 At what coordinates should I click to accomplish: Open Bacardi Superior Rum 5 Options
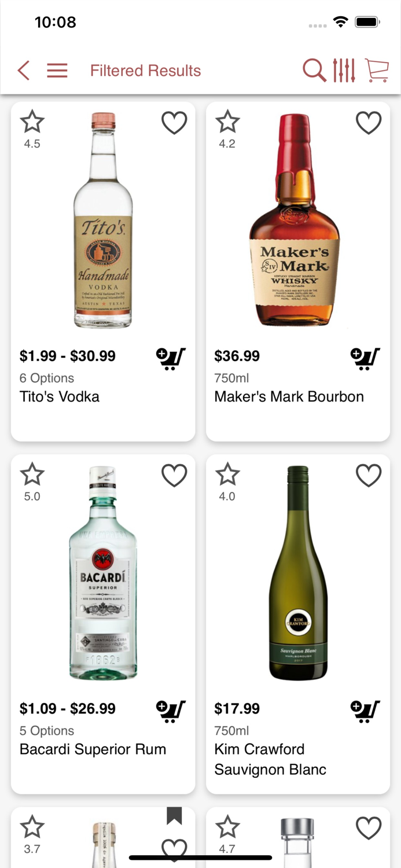(x=46, y=730)
